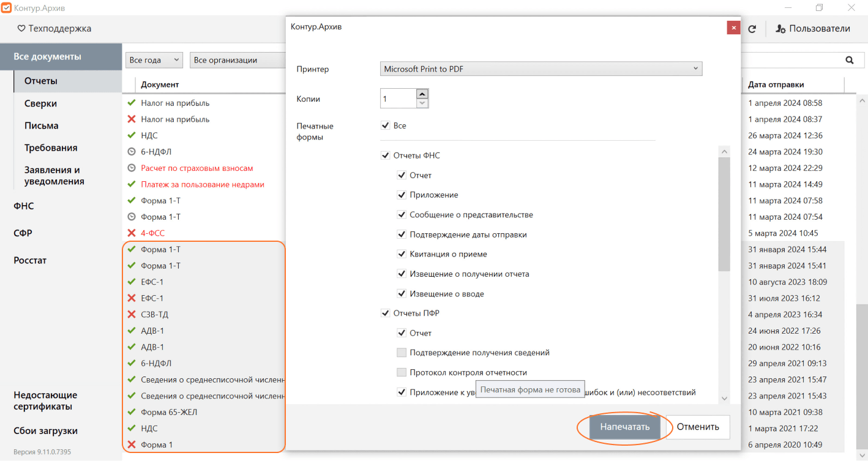Image resolution: width=868 pixels, height=461 pixels.
Task: Close the print dialog with red X
Action: click(x=733, y=28)
